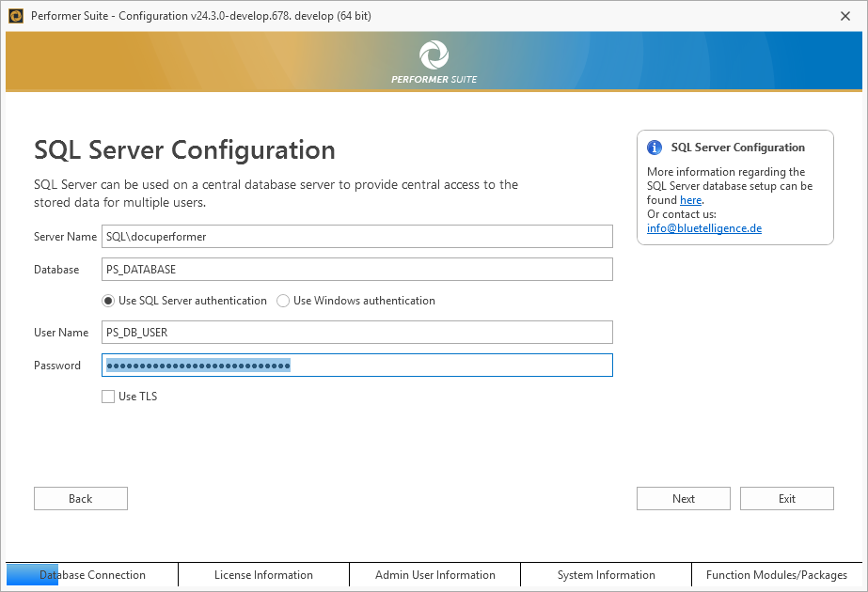868x592 pixels.
Task: Open the System Information step
Action: click(x=606, y=575)
